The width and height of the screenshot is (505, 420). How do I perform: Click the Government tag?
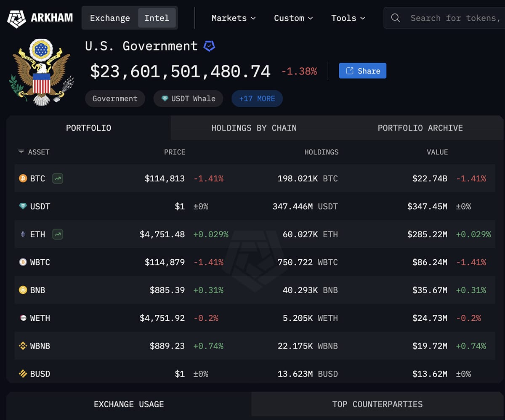(115, 98)
